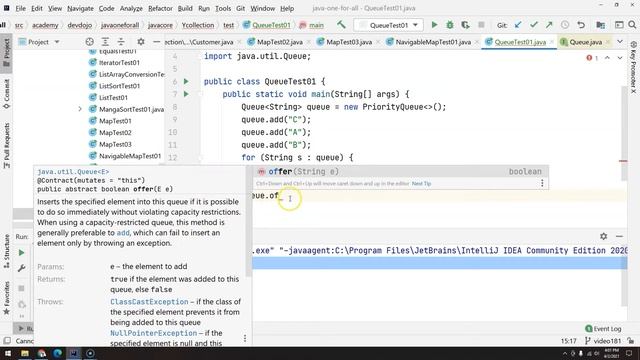Open the run configuration QueueTest01 dropdown
This screenshot has width=640, height=360.
[x=389, y=25]
